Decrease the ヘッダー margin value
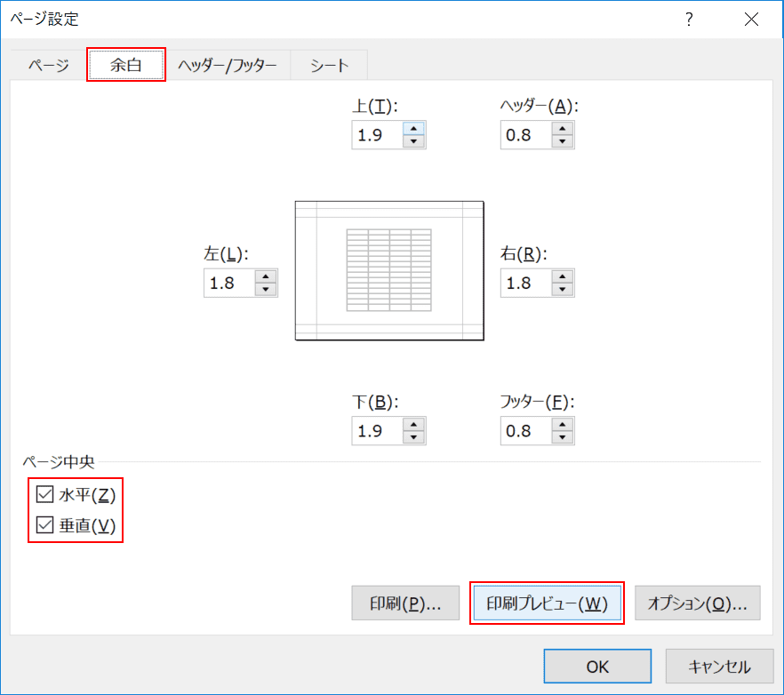The image size is (784, 695). 562,141
